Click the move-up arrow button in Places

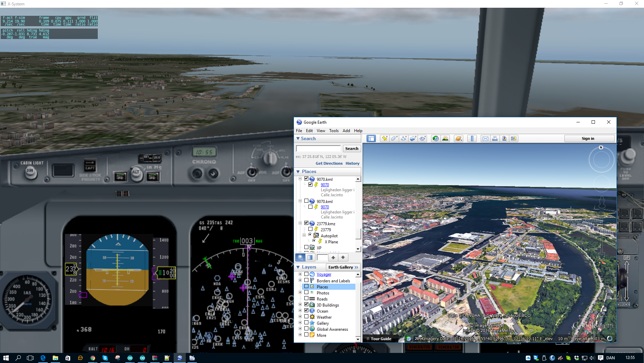click(333, 257)
